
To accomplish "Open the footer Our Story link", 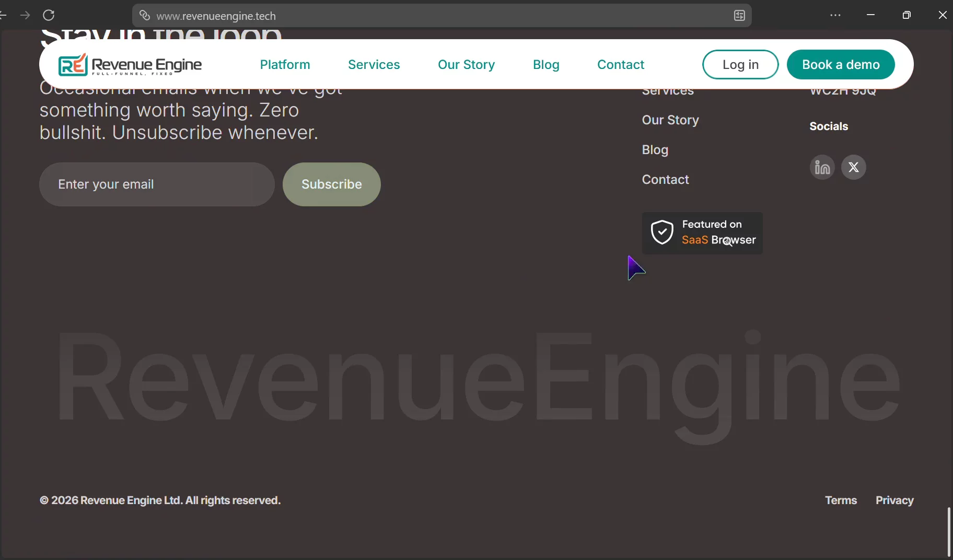I will pos(670,120).
